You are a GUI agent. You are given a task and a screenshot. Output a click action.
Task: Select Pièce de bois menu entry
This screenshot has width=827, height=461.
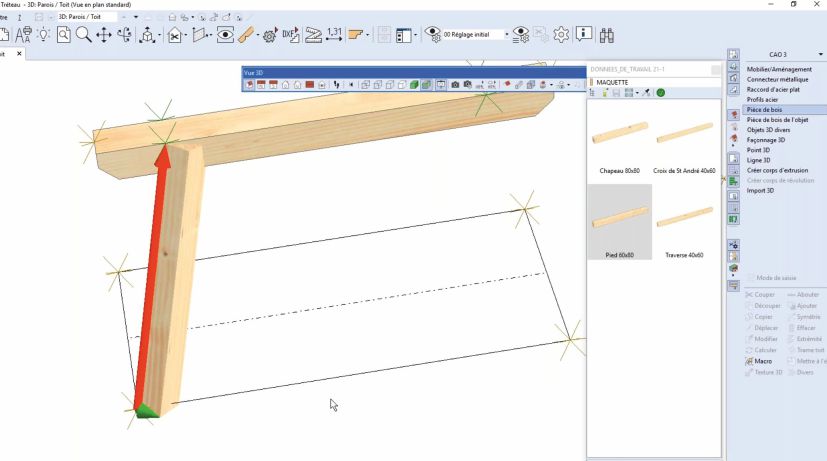click(x=767, y=109)
